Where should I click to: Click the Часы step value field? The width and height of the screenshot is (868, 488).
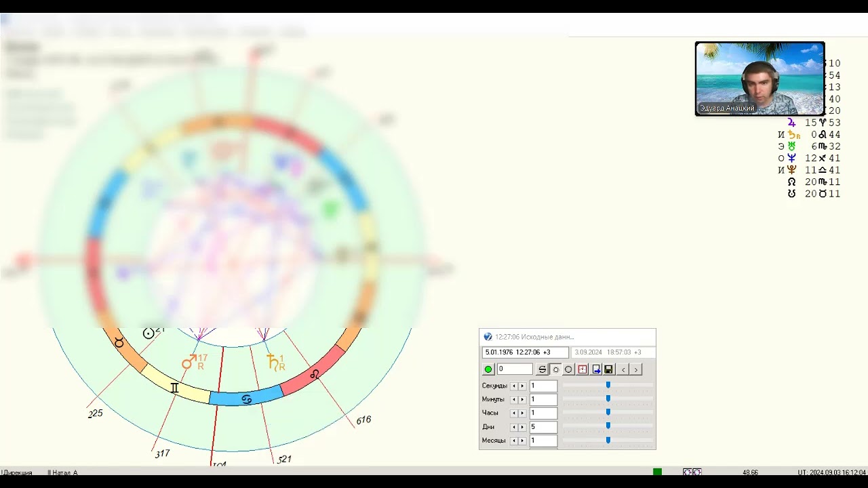pos(543,413)
